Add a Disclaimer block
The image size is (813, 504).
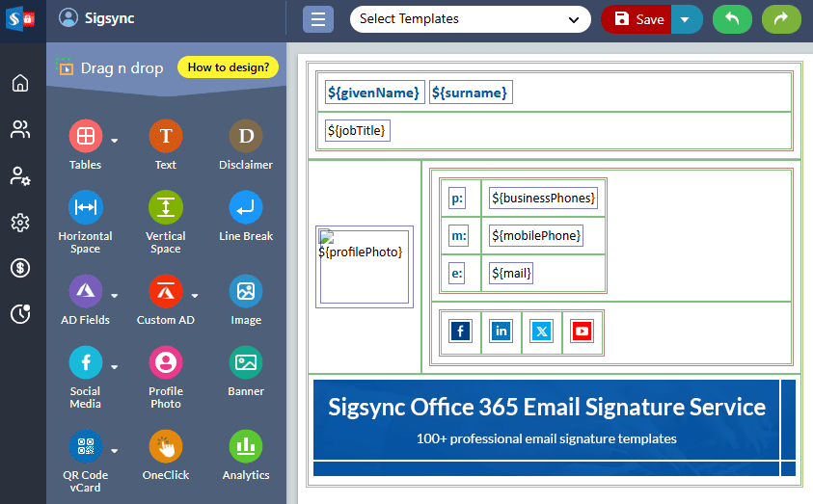(246, 138)
